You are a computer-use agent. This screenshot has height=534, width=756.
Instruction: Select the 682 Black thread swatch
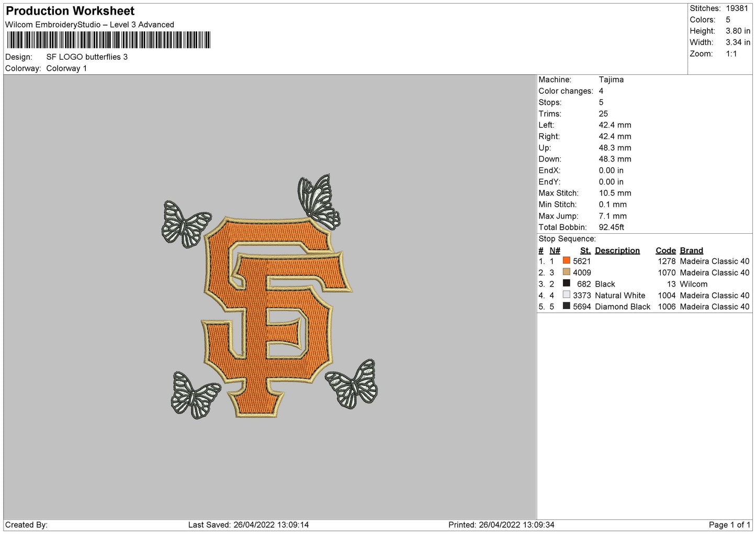[566, 283]
